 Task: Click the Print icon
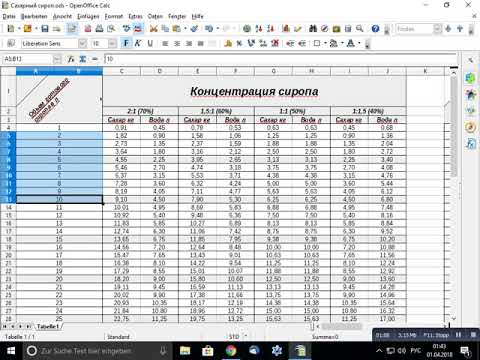[99, 29]
